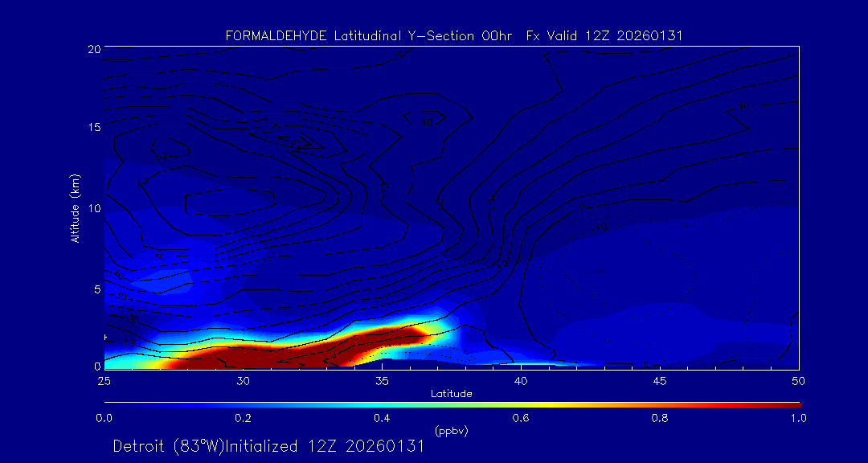Image resolution: width=868 pixels, height=463 pixels.
Task: Click the FORMALDEHYDE Latitudinal Y-Section plot title
Action: tap(454, 36)
